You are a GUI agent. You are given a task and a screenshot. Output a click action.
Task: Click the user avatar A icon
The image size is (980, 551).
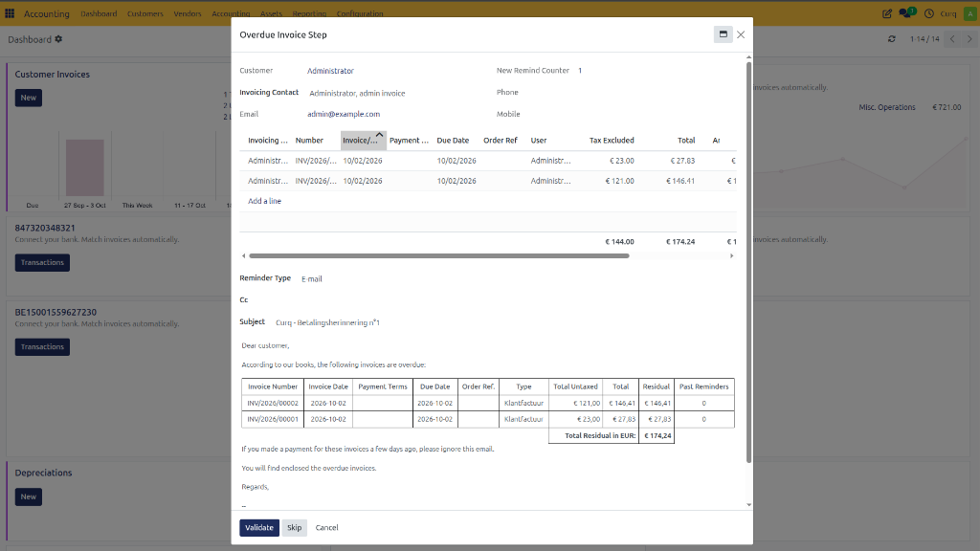point(970,13)
